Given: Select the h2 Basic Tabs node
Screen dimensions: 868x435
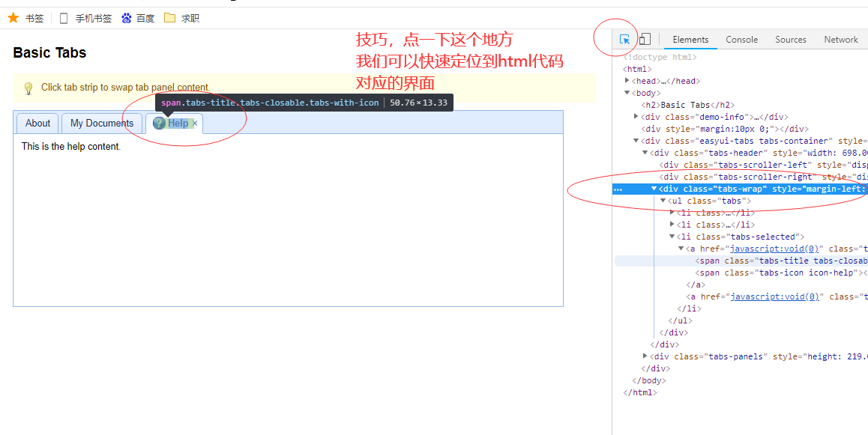Looking at the screenshot, I should [687, 105].
